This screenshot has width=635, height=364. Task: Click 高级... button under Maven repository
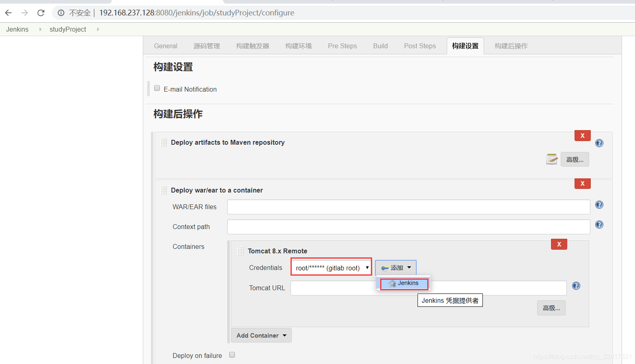(x=575, y=159)
